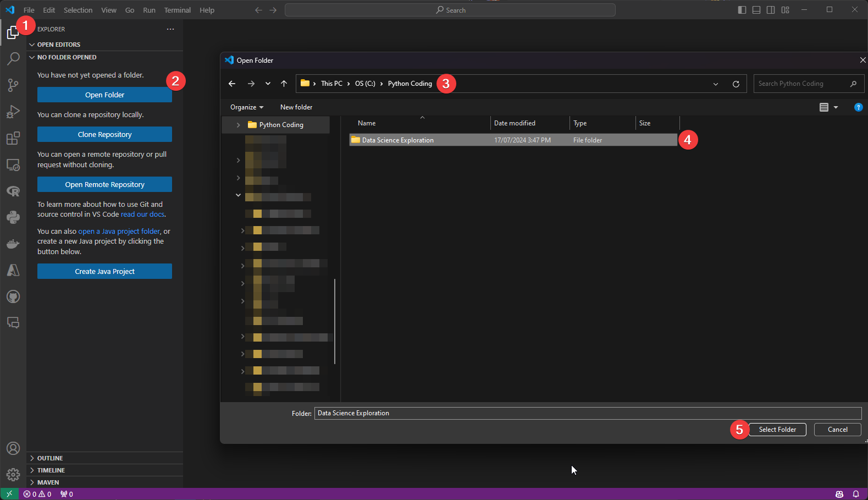Open the GitHub icon in activity bar
The image size is (868, 500).
click(13, 296)
